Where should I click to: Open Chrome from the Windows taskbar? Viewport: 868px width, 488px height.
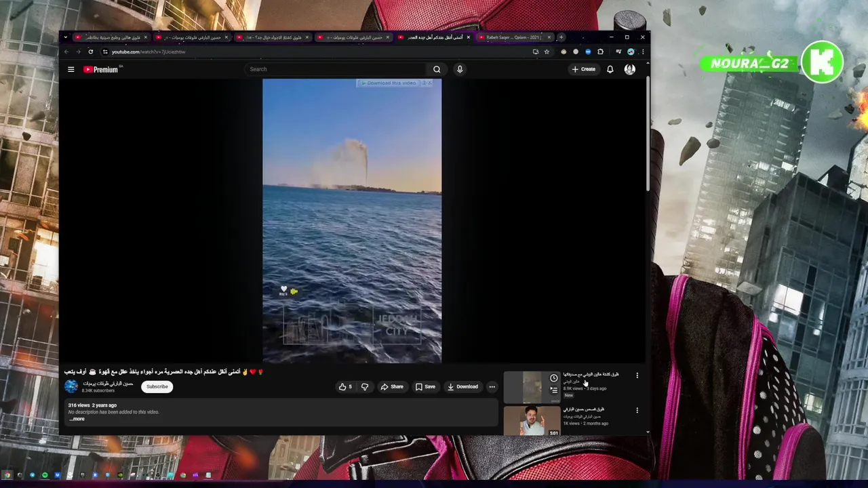(7, 475)
